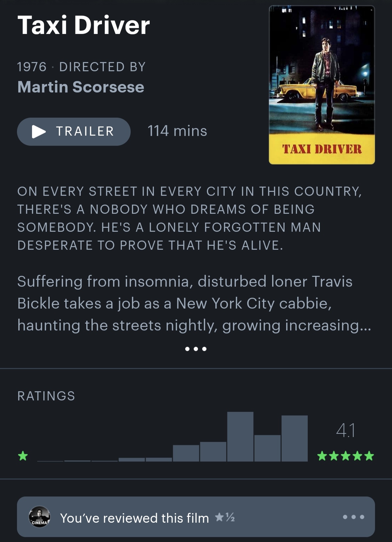
Task: Open more options on your review bar
Action: coord(353,517)
